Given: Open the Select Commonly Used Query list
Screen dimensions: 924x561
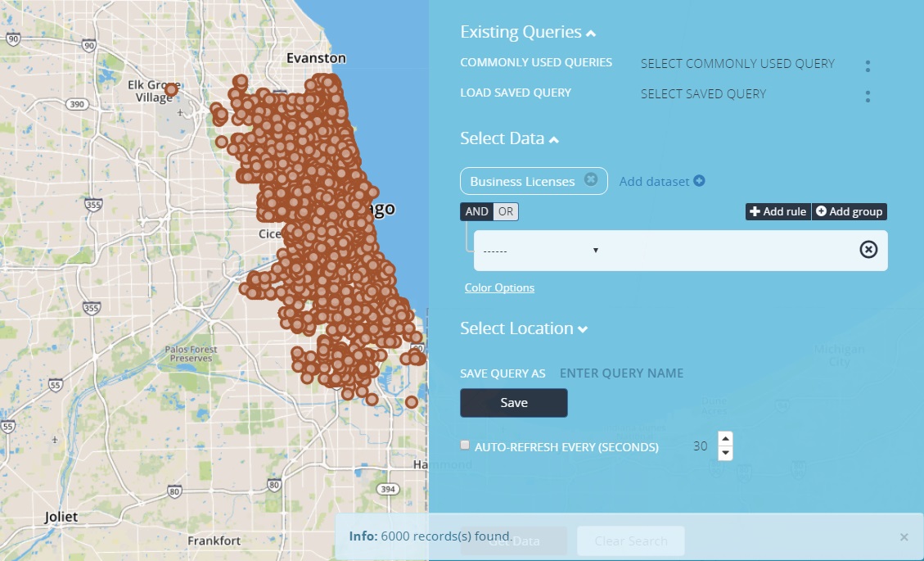Looking at the screenshot, I should pyautogui.click(x=737, y=64).
